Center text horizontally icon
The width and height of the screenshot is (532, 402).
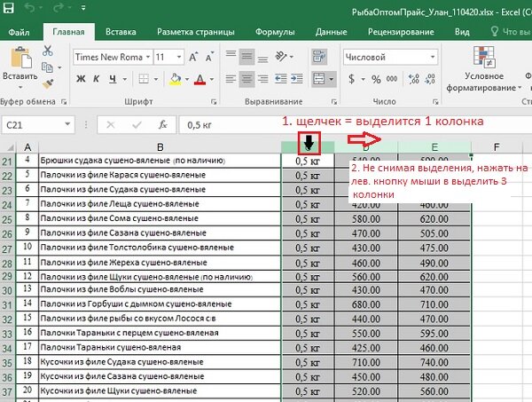click(x=246, y=79)
